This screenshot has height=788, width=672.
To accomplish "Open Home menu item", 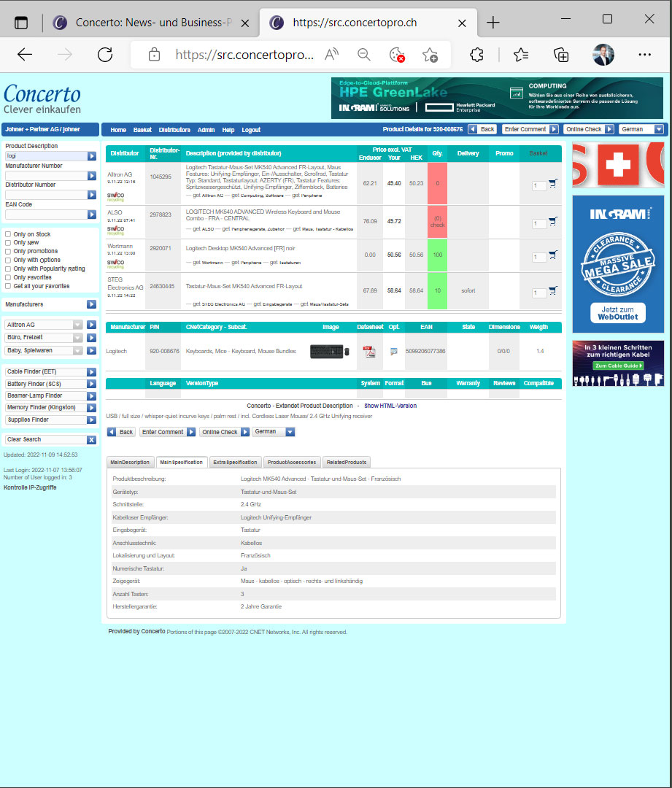I will (x=118, y=130).
